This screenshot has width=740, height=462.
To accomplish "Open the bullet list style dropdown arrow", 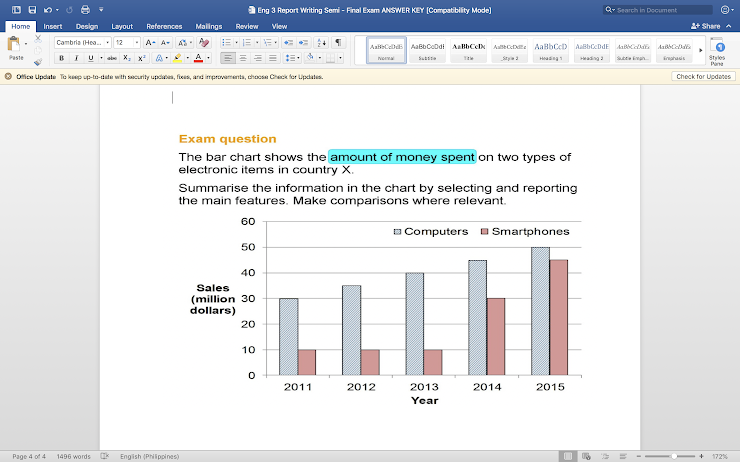I will (236, 42).
